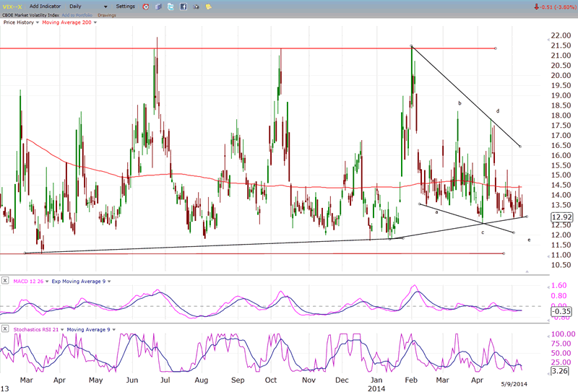Open the yellow notes icon
Image resolution: width=578 pixels, height=392 pixels.
[x=208, y=6]
